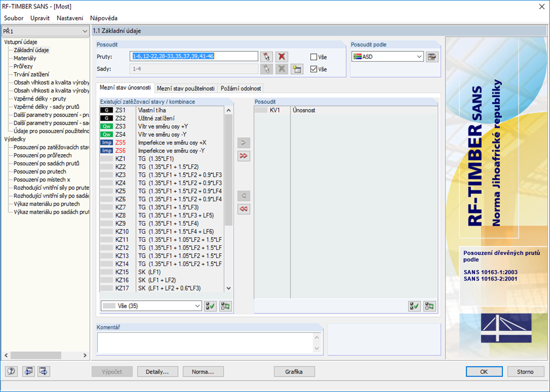
Task: Click the add selected load case arrow (>)
Action: pos(243,143)
